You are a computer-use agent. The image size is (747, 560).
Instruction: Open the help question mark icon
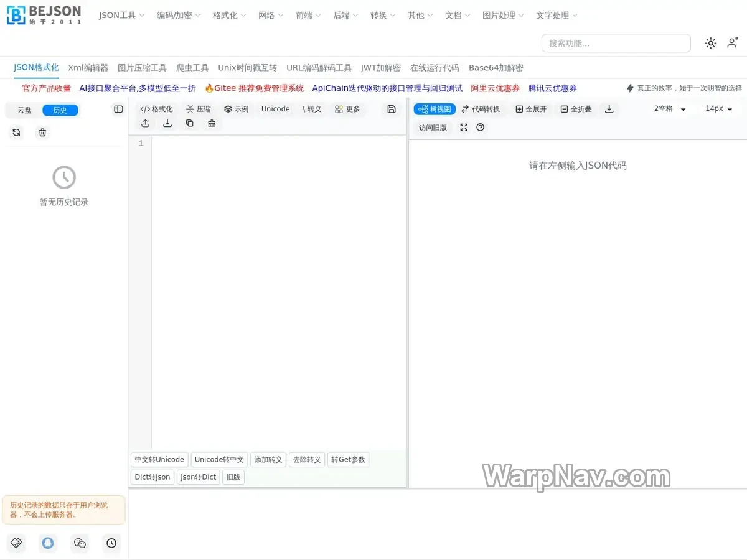pos(480,127)
